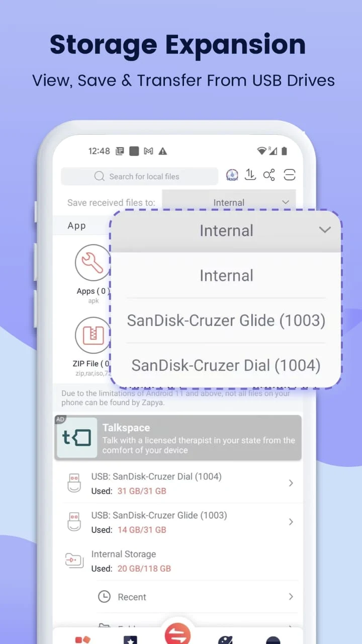
Task: Select SanDisk-Cruzer Glide (1003) option
Action: 226,320
